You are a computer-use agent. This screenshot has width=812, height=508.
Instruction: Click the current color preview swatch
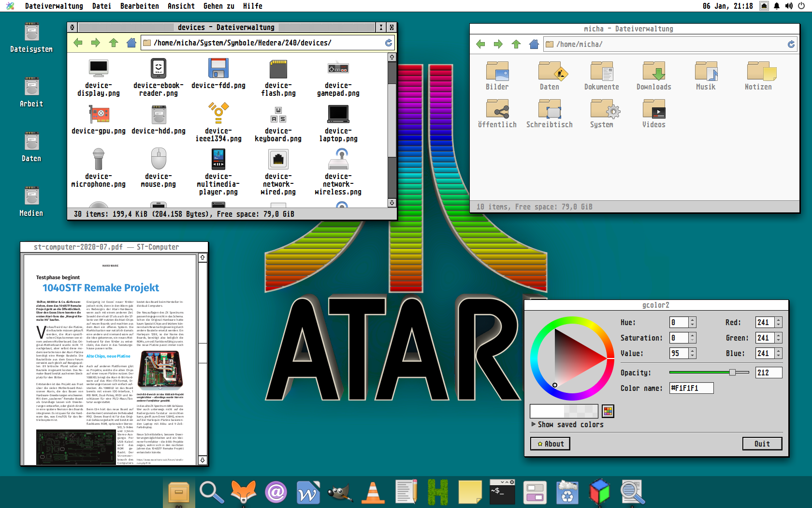564,411
